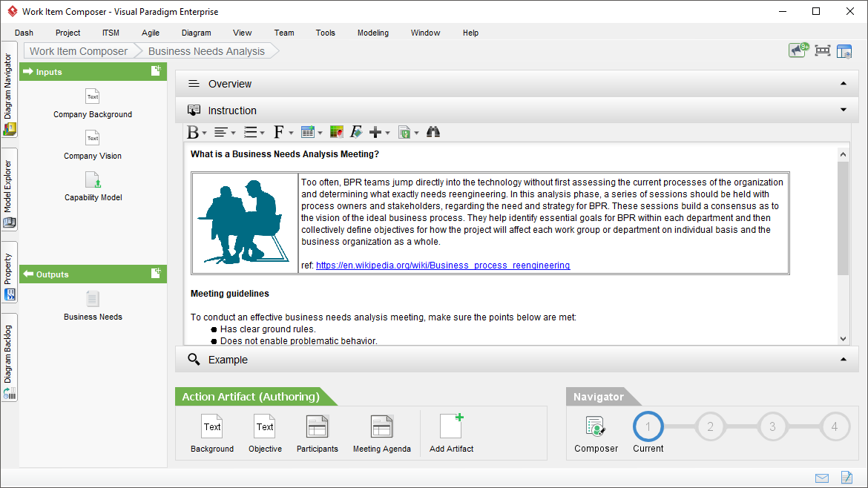Open the ITSM menu
The image size is (868, 488).
click(x=111, y=33)
